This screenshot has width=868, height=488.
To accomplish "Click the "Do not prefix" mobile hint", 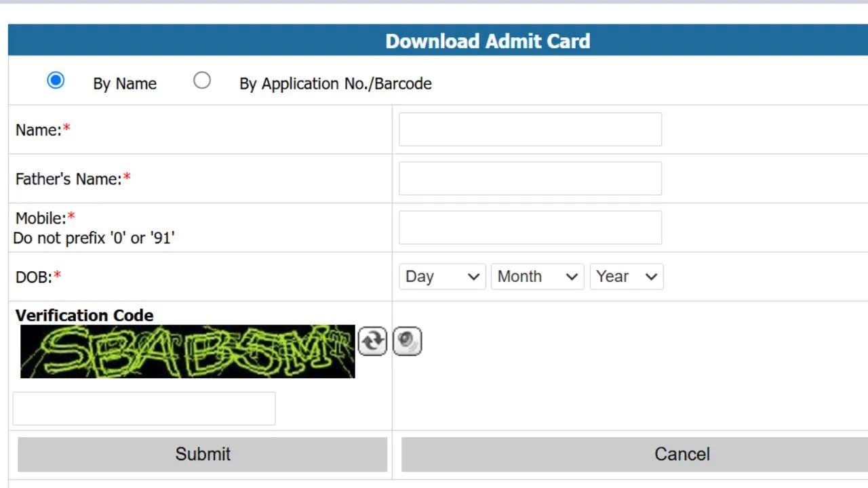I will [x=94, y=238].
